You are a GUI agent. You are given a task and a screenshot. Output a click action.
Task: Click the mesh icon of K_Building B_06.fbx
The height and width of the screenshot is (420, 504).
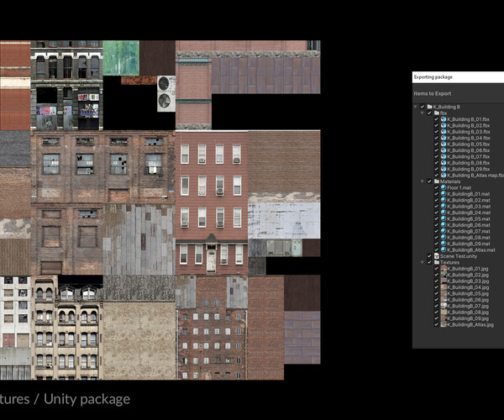tap(444, 150)
